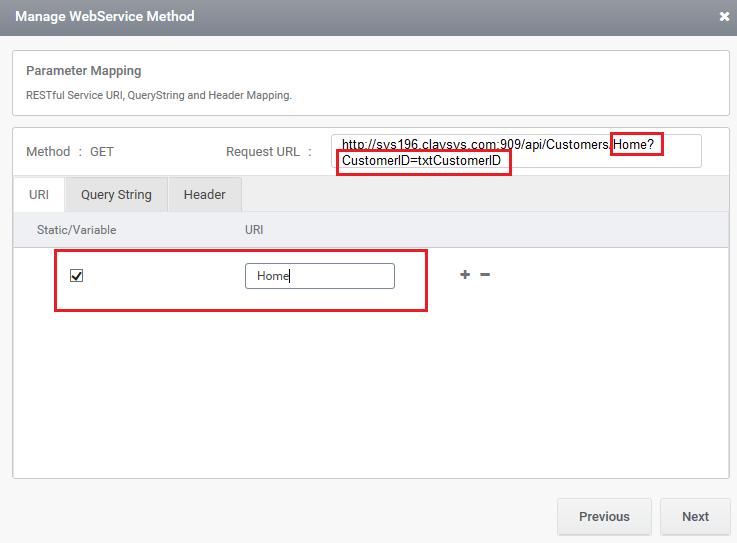The height and width of the screenshot is (543, 737).
Task: Select the Header tab
Action: tap(204, 195)
